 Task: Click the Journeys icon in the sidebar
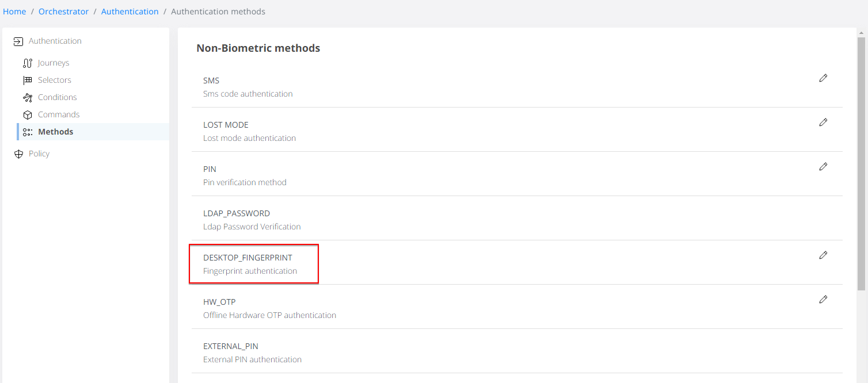coord(28,63)
